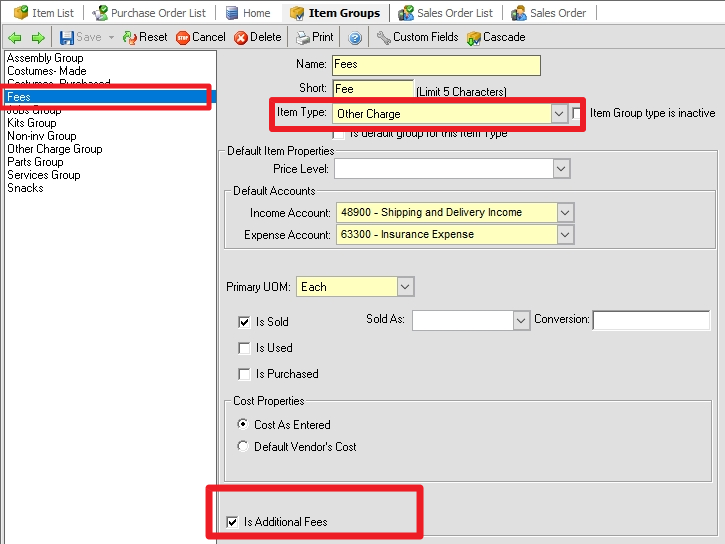Click the Short name field
Screen dimensions: 725x544
[x=373, y=89]
